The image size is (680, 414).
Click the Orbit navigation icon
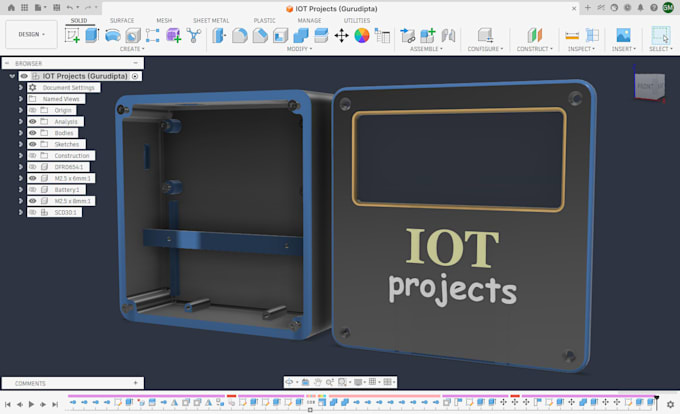pos(289,382)
